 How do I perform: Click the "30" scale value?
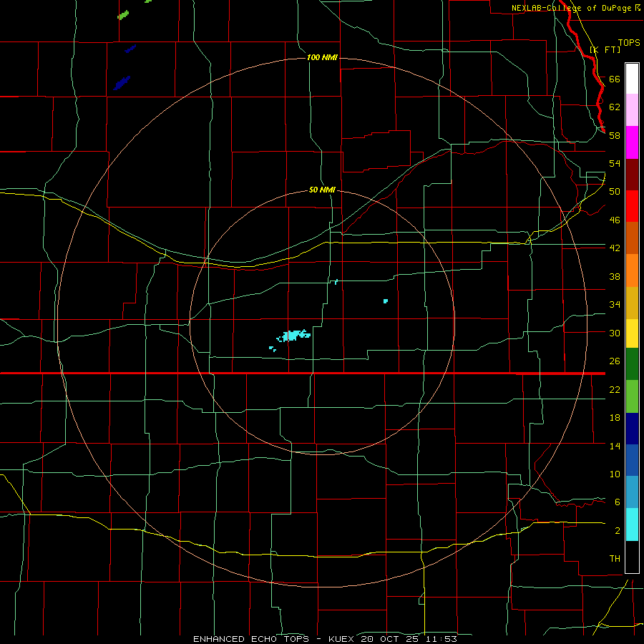tap(615, 333)
